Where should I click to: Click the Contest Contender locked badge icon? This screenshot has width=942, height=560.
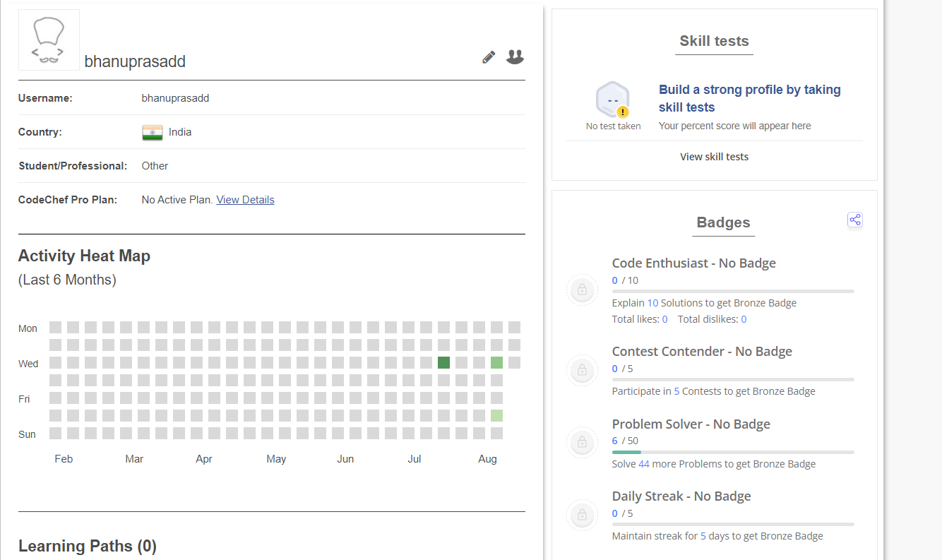pyautogui.click(x=582, y=370)
